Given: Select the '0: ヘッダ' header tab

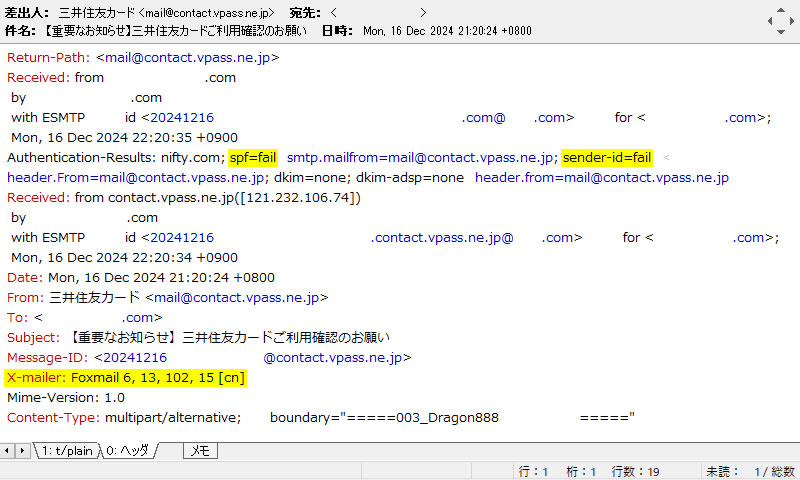Looking at the screenshot, I should [128, 451].
